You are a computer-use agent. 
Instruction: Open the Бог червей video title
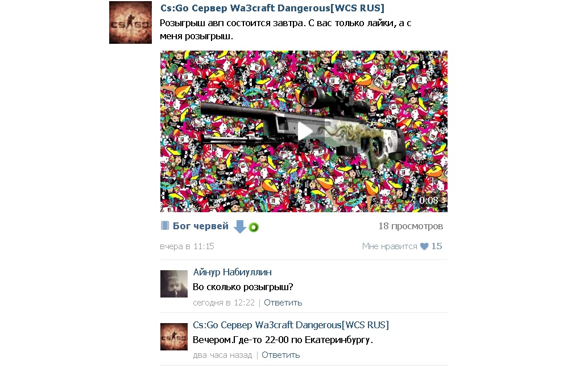[x=201, y=226]
